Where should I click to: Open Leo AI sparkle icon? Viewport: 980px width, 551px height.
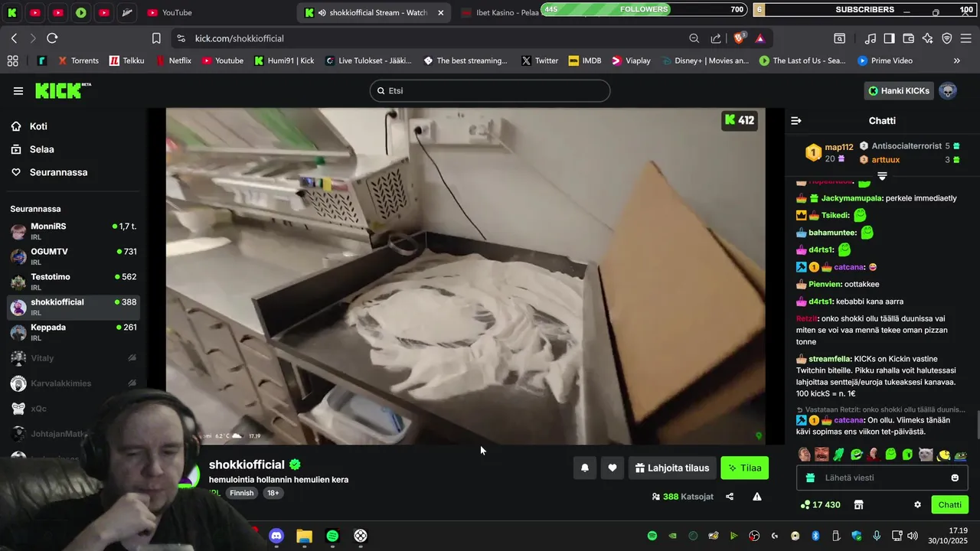point(928,38)
